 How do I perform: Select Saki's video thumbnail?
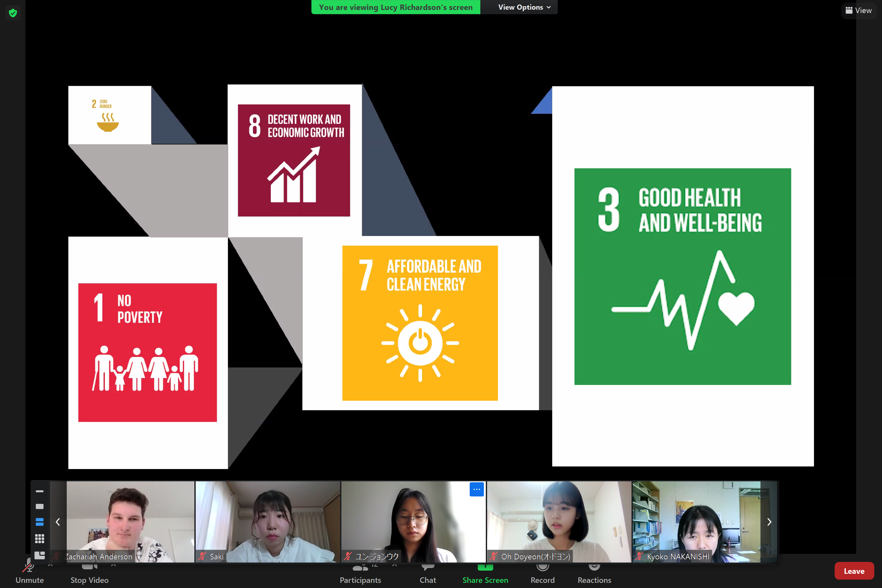268,522
